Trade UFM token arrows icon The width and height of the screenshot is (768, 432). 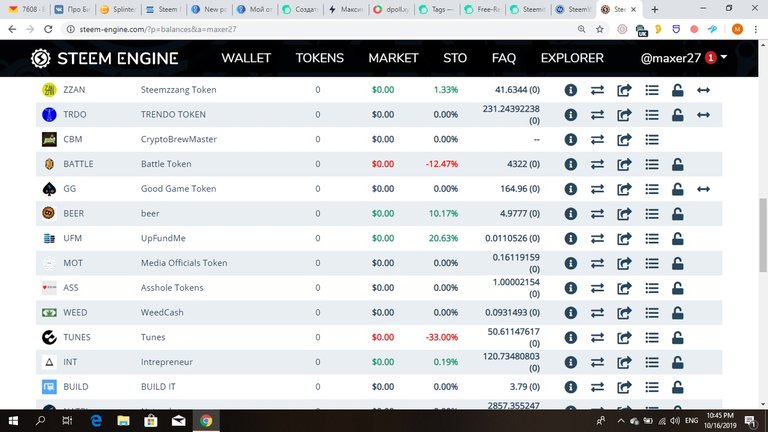(597, 239)
